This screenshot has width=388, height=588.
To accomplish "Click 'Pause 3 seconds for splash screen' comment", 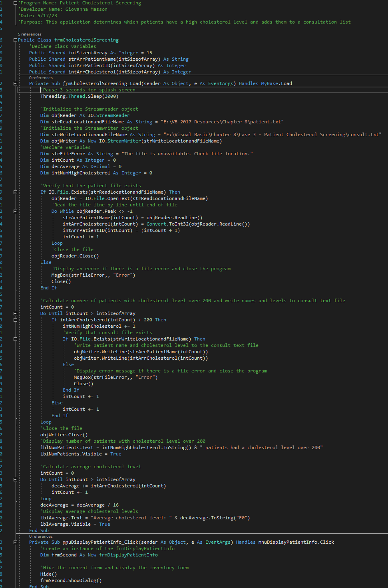I will [x=88, y=90].
